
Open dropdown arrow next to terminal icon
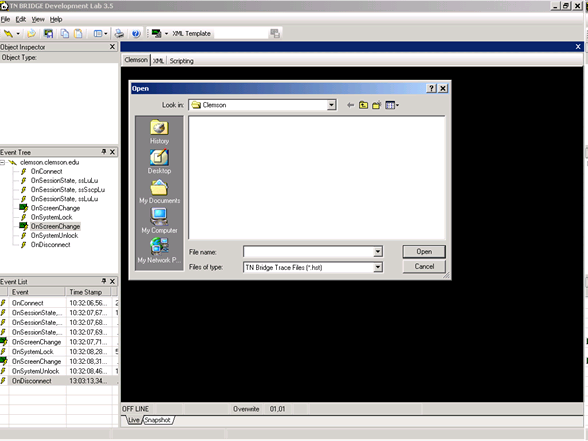166,34
